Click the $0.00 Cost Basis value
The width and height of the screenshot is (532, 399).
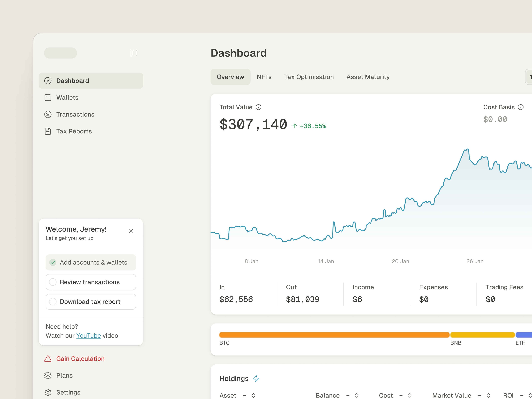click(495, 119)
